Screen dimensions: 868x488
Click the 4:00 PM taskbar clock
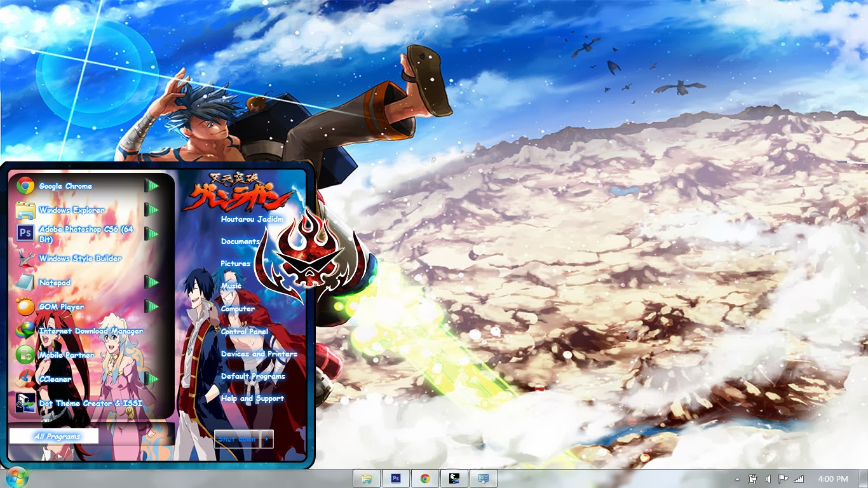[833, 478]
